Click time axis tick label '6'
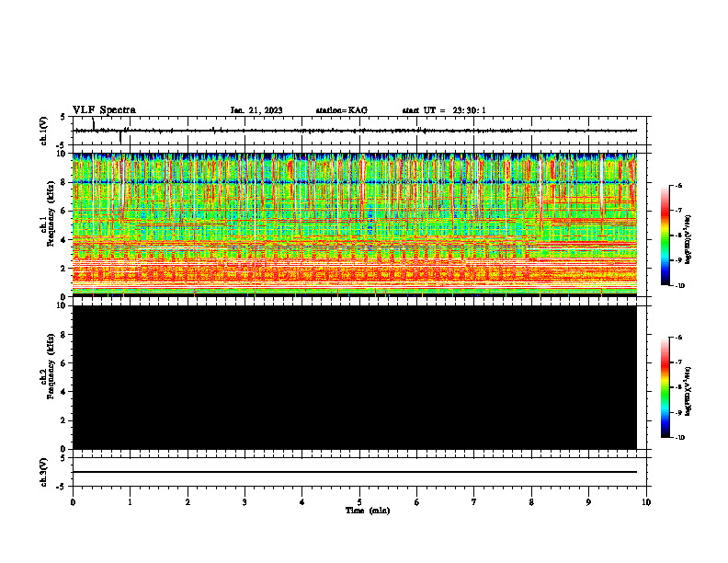This screenshot has height=563, width=728. [416, 502]
